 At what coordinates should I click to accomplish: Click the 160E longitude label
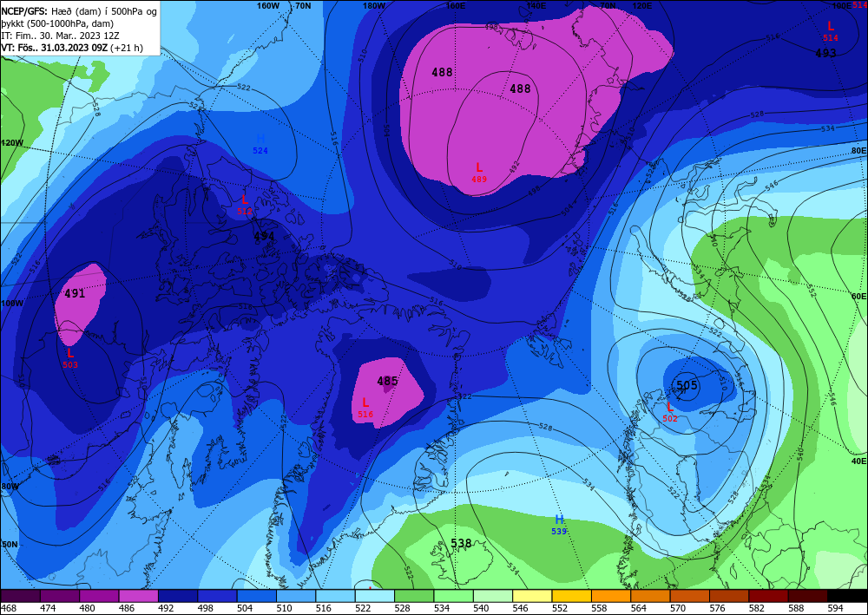coord(456,5)
